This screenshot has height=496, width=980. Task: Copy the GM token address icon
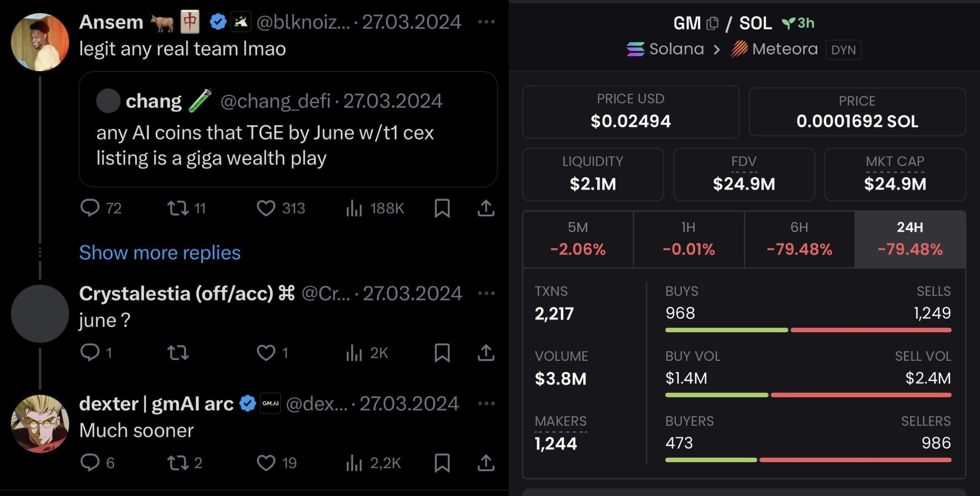(x=712, y=23)
